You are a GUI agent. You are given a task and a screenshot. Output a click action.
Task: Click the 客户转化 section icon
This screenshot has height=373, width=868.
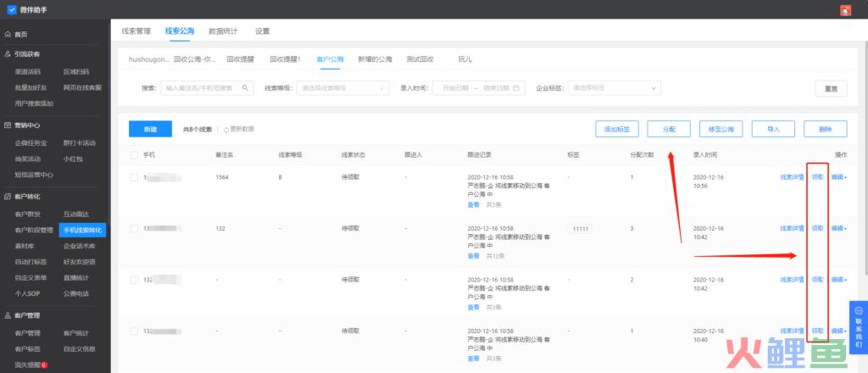pos(7,197)
